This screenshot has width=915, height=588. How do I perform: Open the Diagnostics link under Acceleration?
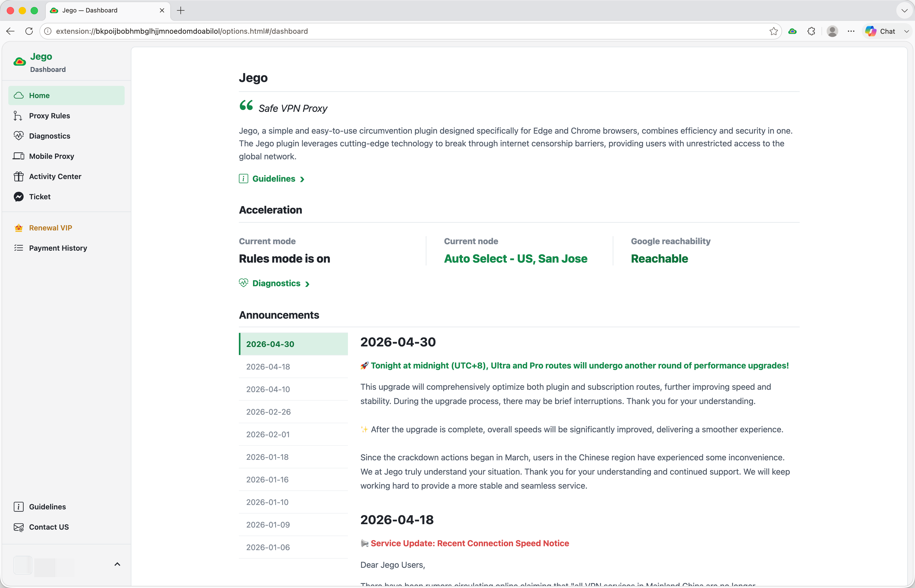pos(276,283)
